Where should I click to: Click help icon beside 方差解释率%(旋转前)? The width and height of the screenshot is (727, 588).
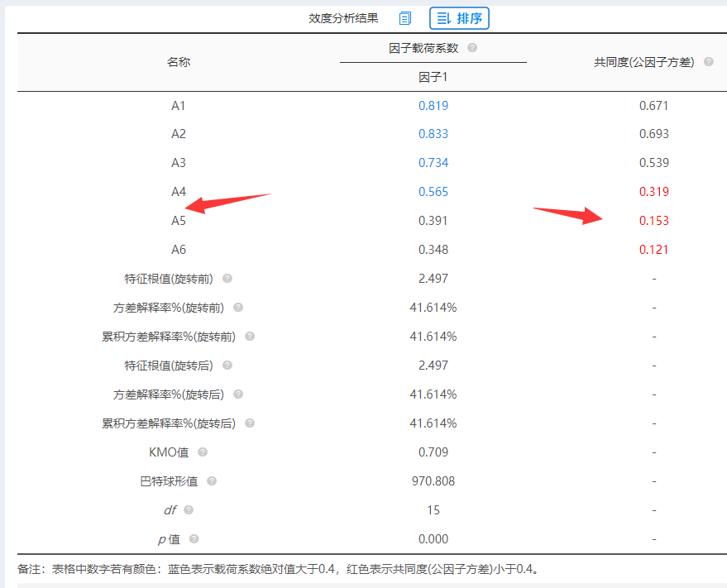238,308
